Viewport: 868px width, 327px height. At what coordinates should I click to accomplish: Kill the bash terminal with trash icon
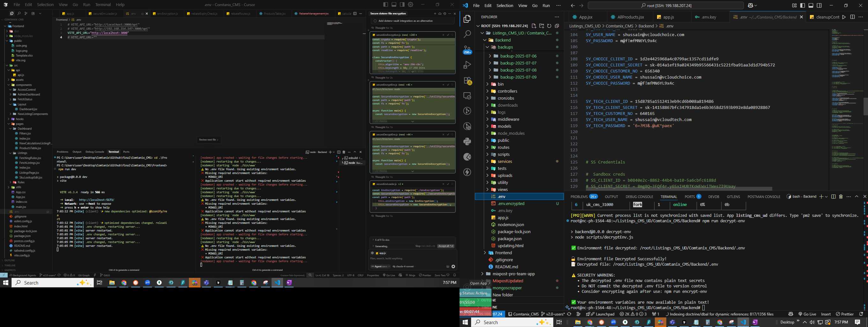pos(841,196)
